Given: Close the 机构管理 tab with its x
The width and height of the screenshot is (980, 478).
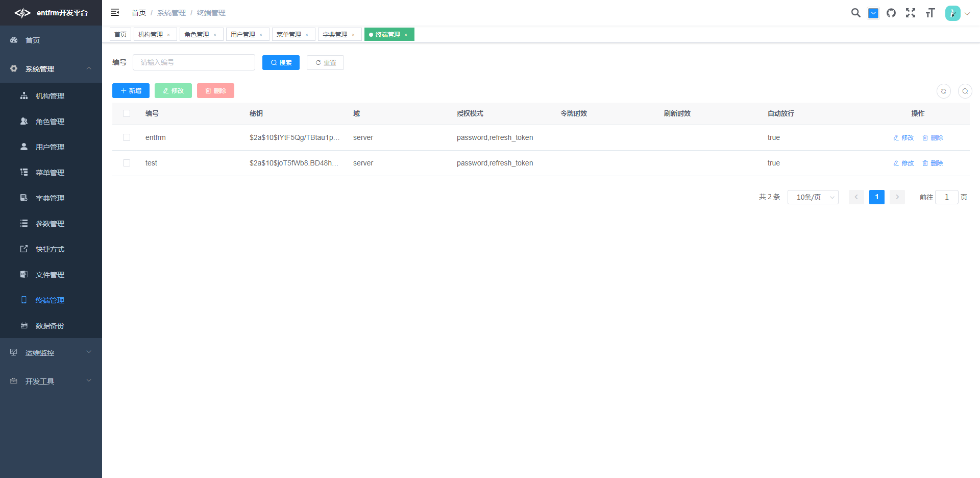Looking at the screenshot, I should [x=168, y=35].
